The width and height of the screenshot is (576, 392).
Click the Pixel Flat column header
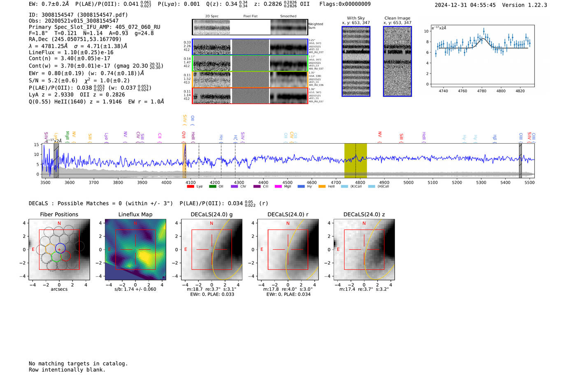tap(250, 16)
